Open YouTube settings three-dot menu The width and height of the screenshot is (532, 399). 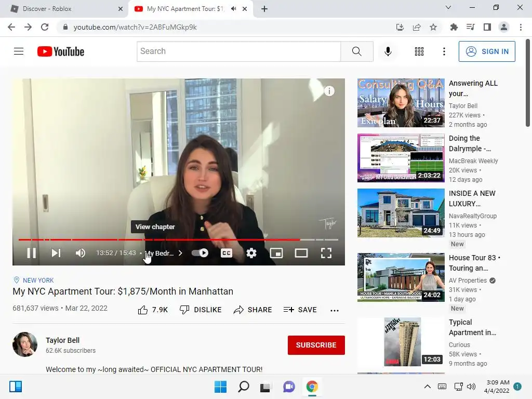coord(444,51)
